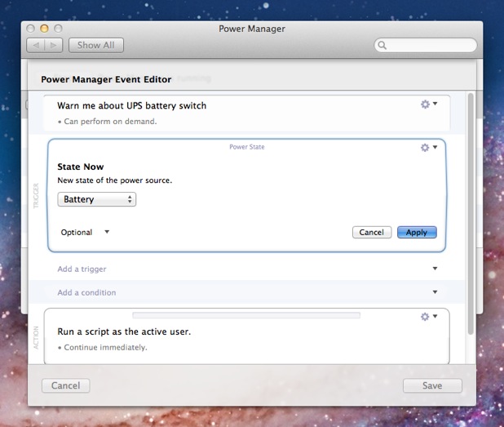
Task: Click Cancel at the bottom of editor
Action: (x=66, y=385)
